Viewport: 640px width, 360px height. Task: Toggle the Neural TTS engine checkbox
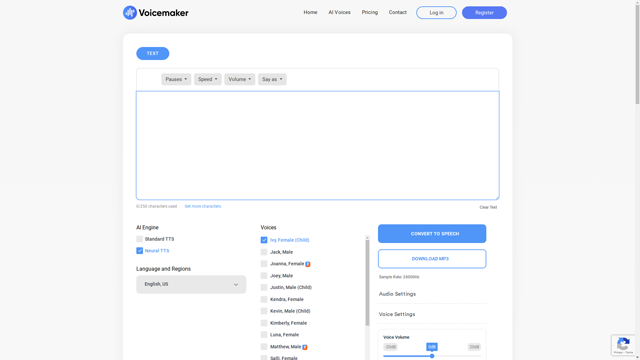coord(140,251)
